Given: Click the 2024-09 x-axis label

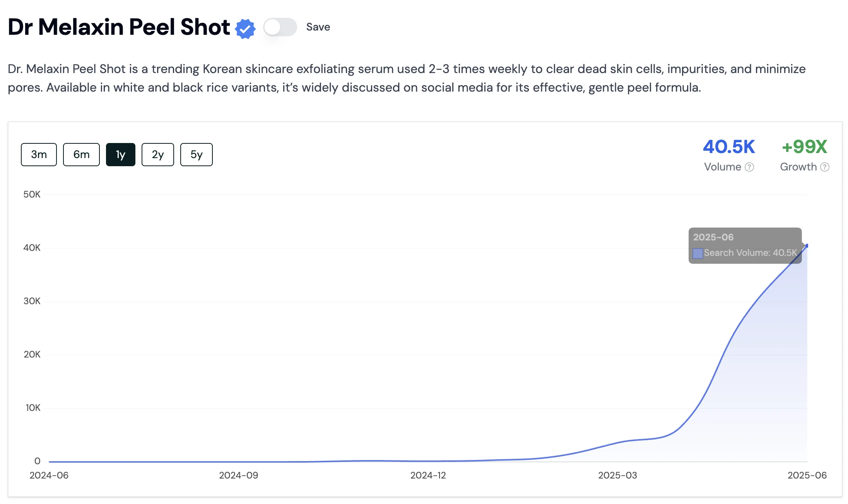Looking at the screenshot, I should (238, 475).
